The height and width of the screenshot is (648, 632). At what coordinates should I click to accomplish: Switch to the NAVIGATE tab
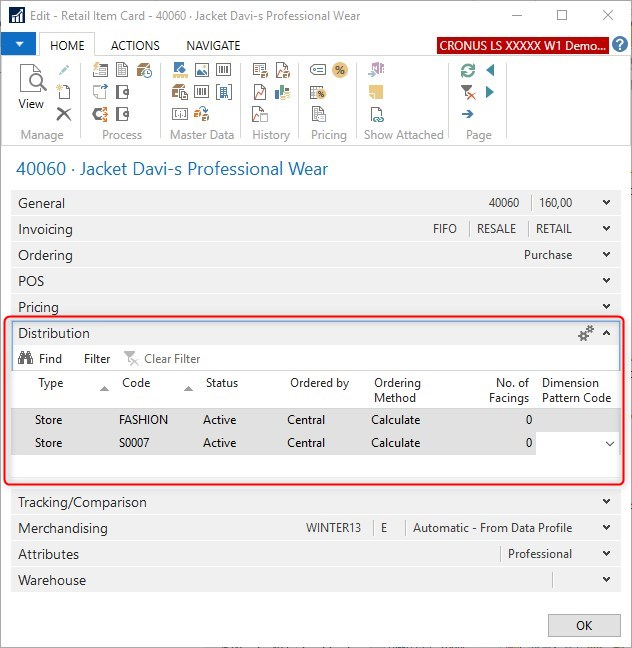coord(213,46)
